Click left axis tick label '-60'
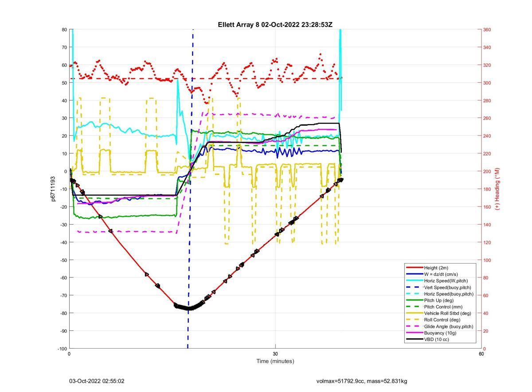The width and height of the screenshot is (532, 392). click(x=63, y=278)
